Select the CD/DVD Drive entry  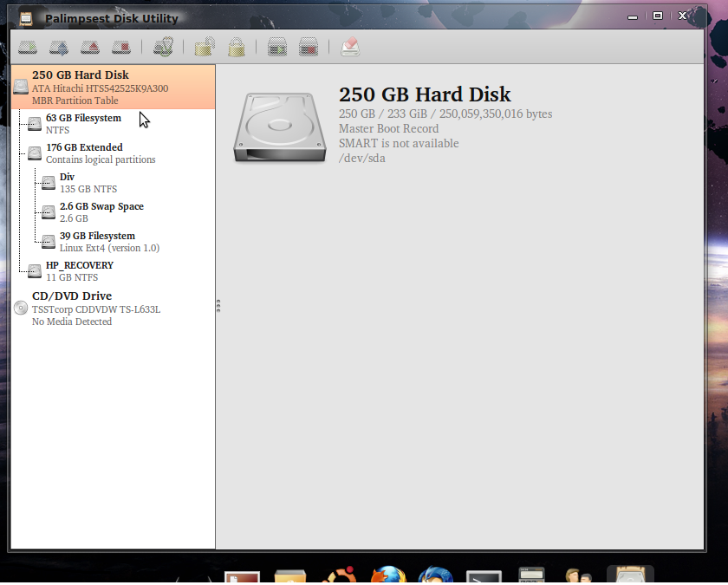113,309
